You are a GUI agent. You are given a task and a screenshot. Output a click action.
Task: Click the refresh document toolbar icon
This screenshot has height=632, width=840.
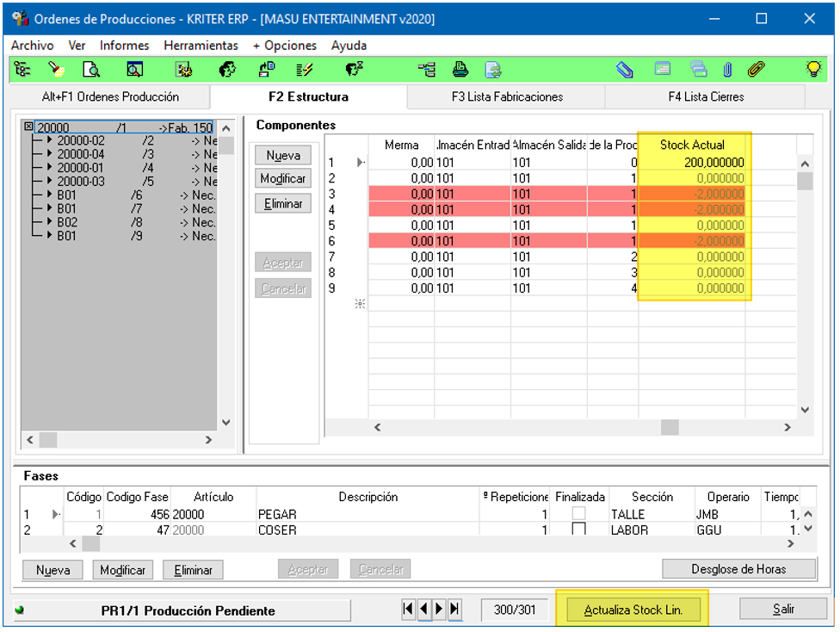tap(493, 70)
